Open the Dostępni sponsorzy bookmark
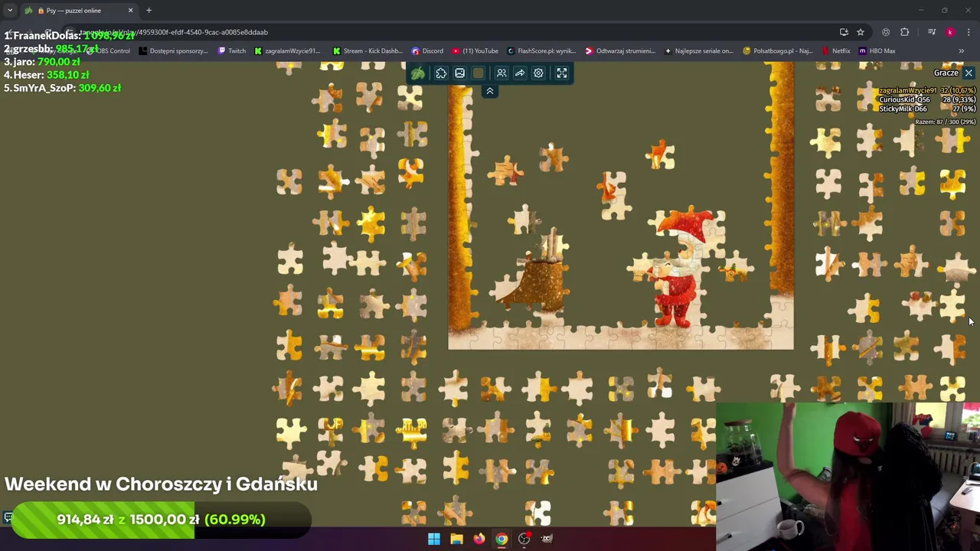 173,51
